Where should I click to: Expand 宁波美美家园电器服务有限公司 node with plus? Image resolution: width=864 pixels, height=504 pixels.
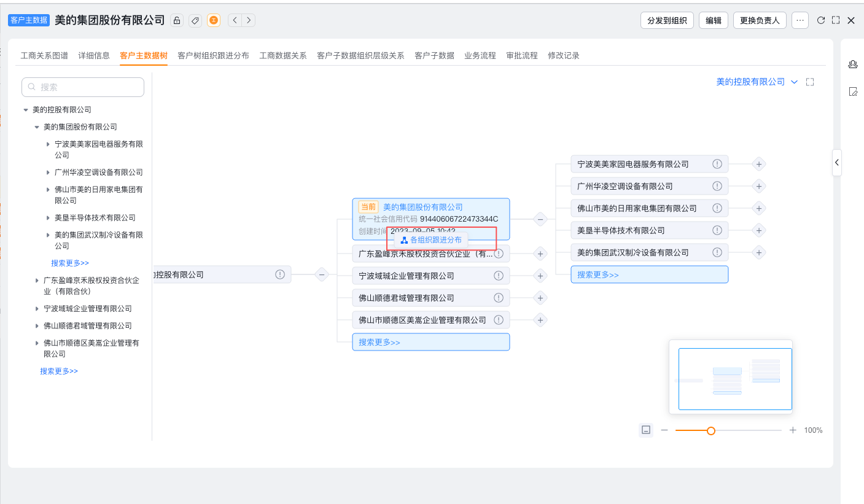pyautogui.click(x=759, y=164)
